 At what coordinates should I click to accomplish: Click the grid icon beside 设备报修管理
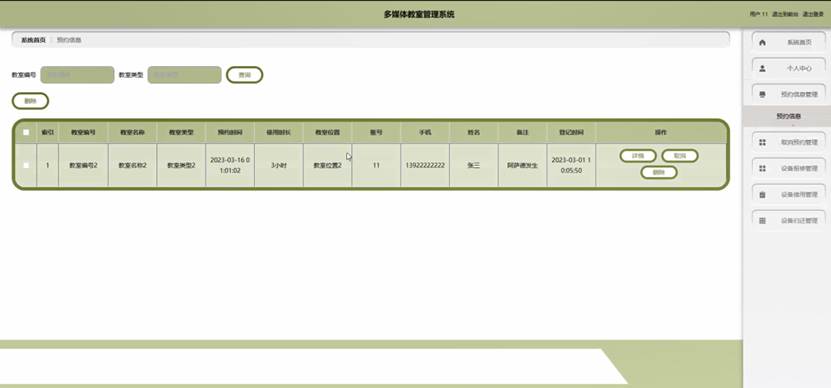pyautogui.click(x=762, y=168)
